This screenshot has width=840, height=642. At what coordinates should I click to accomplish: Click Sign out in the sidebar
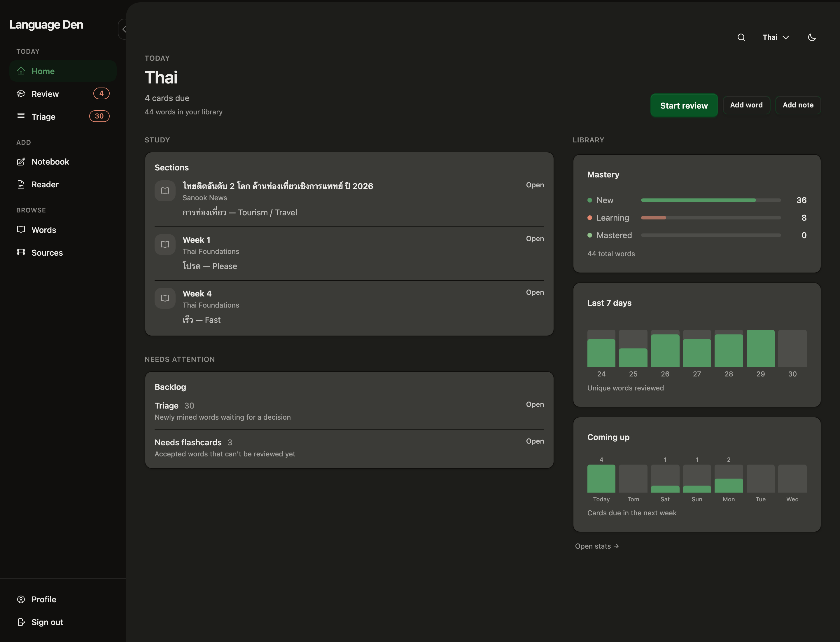[63, 622]
